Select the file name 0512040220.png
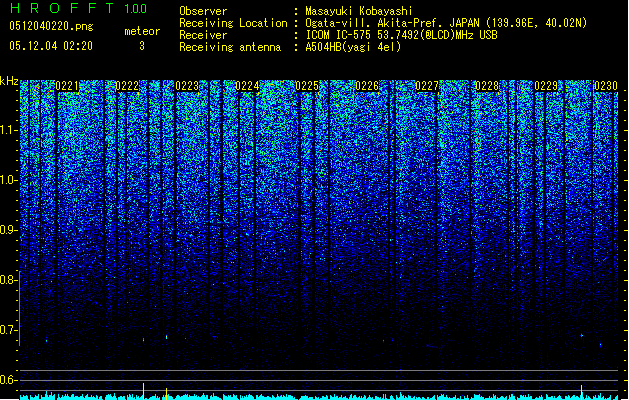Viewport: 629px width, 400px height. [x=51, y=26]
